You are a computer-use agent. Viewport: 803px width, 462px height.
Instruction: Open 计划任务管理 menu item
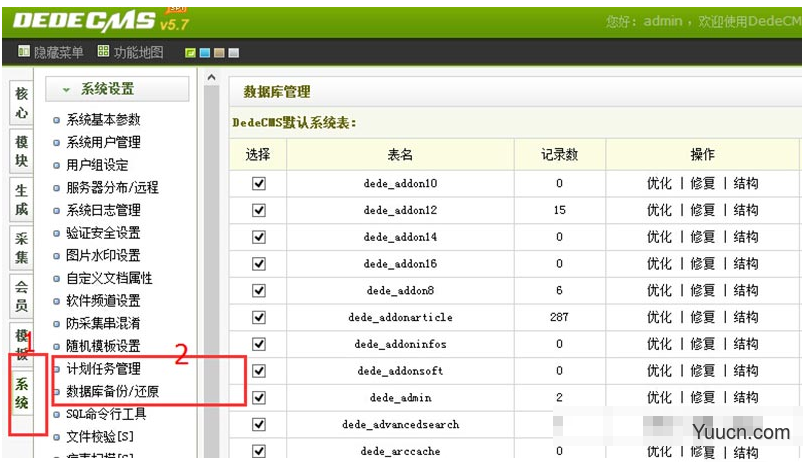point(103,369)
